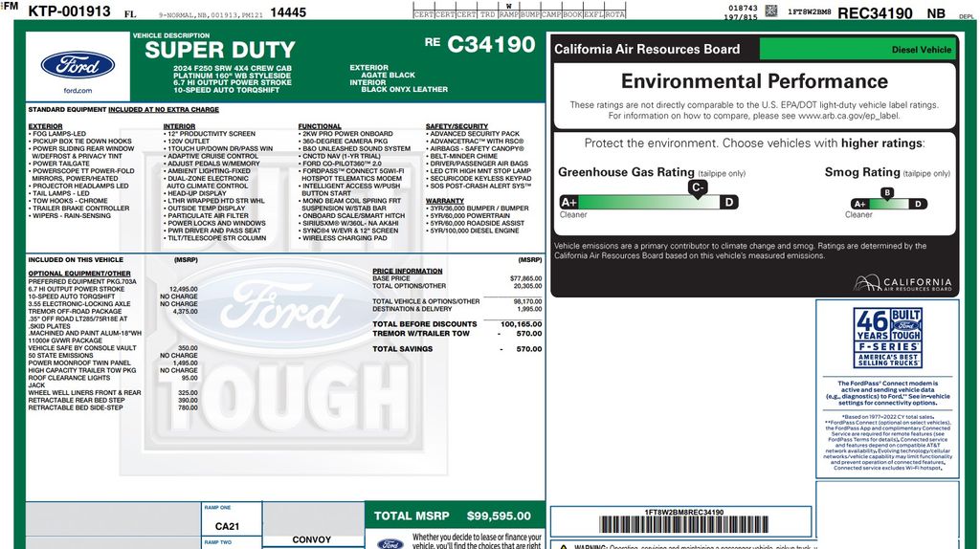Click the CA21 ramp one field

click(228, 526)
